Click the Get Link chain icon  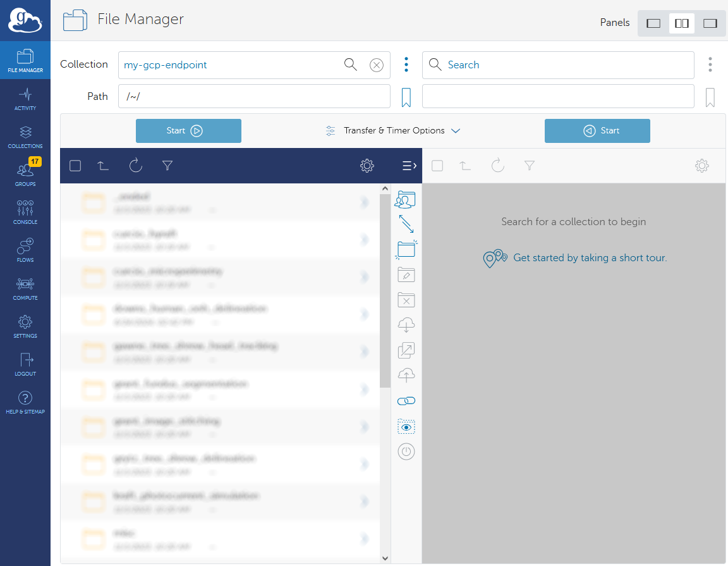(406, 401)
